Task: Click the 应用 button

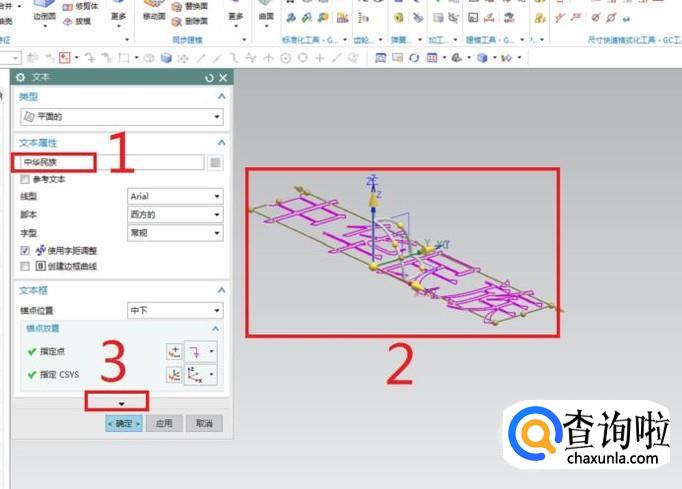Action: [164, 423]
